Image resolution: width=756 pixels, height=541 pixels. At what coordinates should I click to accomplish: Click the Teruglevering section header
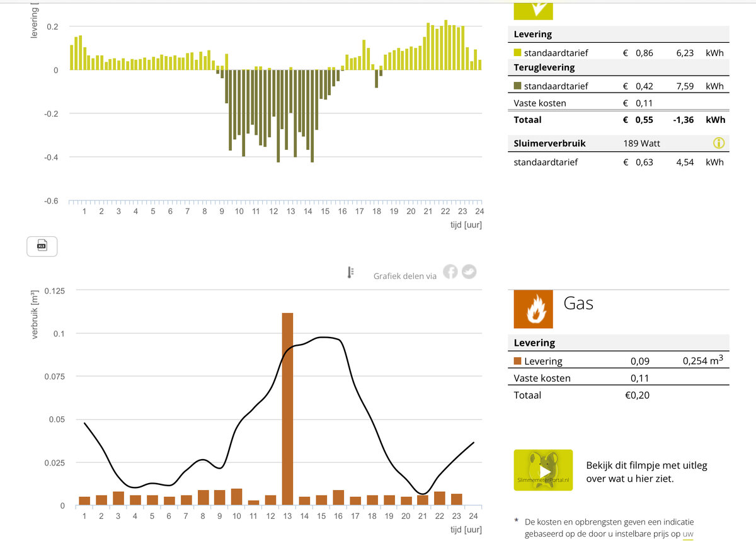(544, 67)
